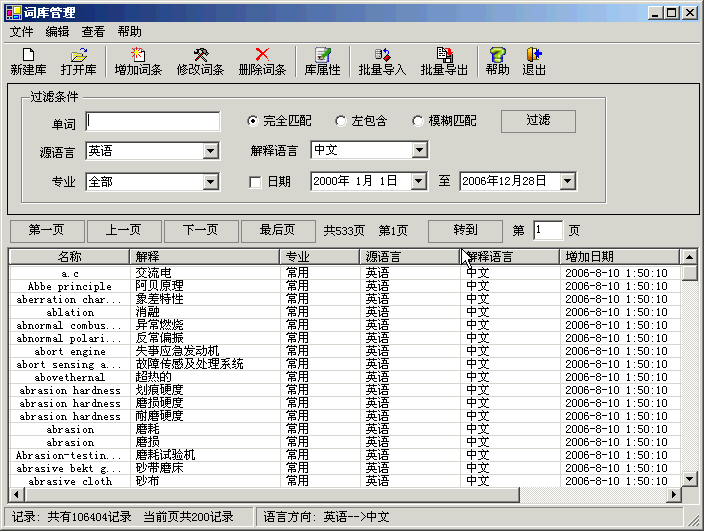Expand the 源语言 source language dropdown

(210, 151)
